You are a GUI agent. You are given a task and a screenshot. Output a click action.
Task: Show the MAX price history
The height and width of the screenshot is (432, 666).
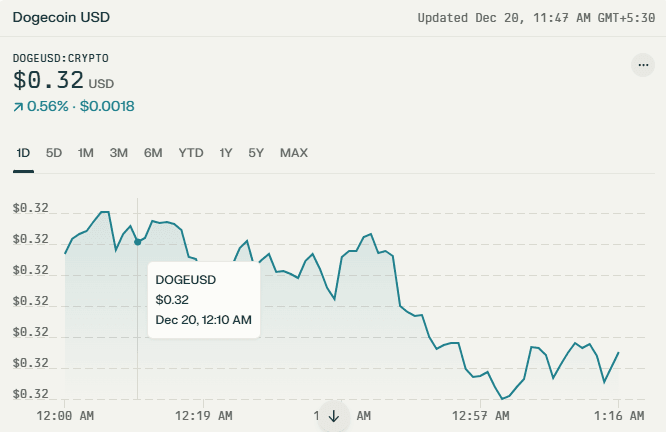tap(294, 153)
